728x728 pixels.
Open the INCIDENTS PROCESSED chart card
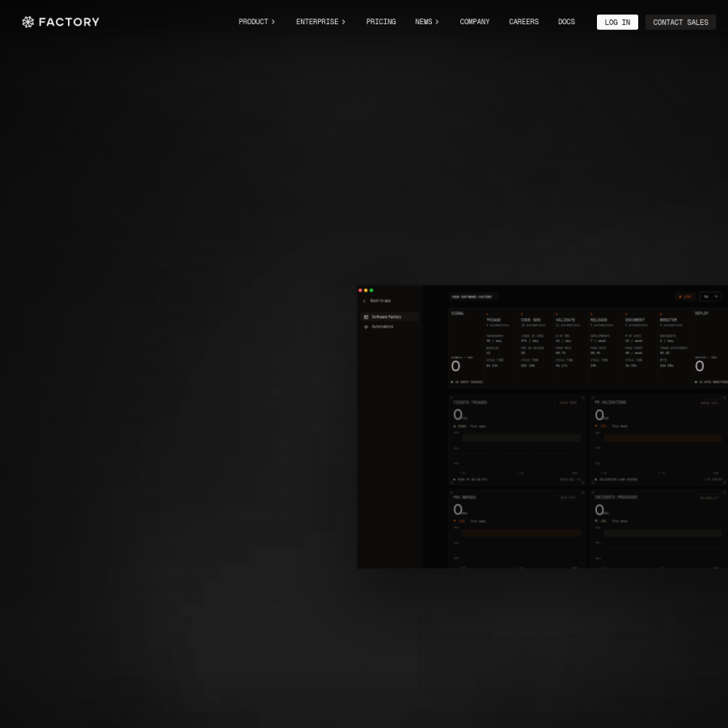click(658, 529)
